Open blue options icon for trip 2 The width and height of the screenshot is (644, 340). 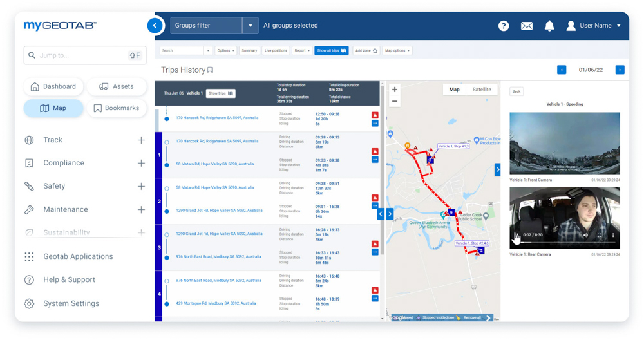pyautogui.click(x=375, y=205)
